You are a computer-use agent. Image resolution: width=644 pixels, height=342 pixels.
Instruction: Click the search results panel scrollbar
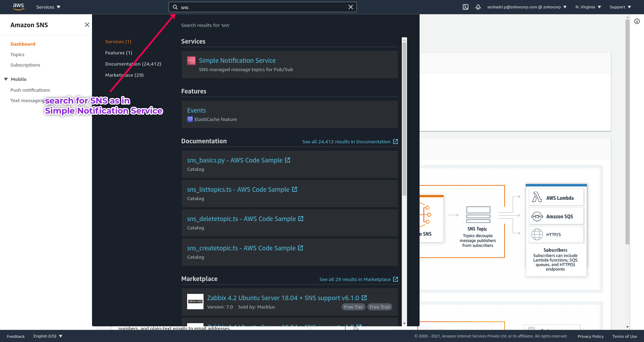404,119
